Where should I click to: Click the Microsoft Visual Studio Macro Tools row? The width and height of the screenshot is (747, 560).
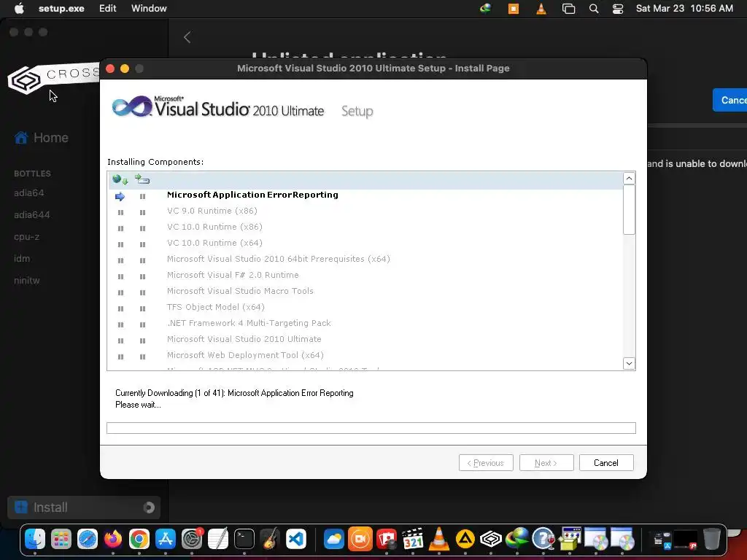point(240,291)
